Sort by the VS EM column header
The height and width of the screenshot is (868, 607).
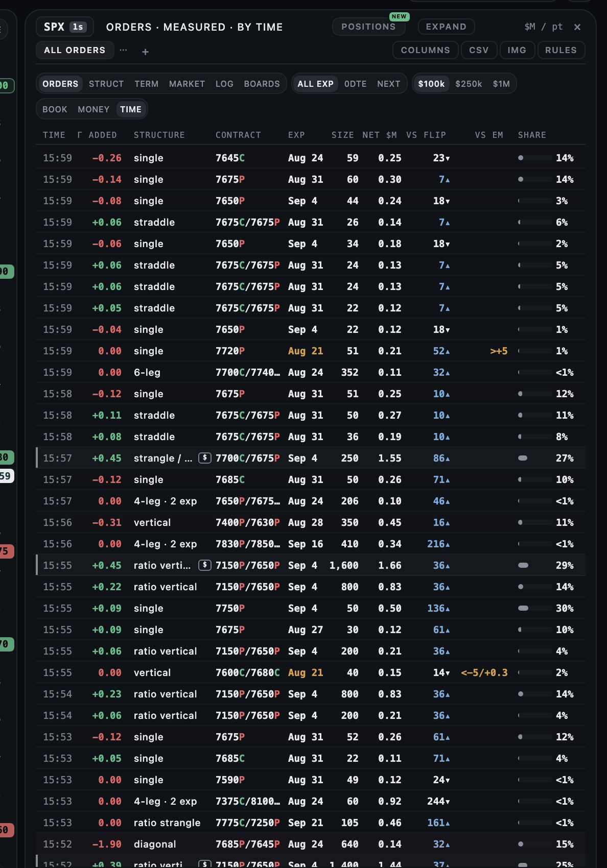[x=489, y=135]
